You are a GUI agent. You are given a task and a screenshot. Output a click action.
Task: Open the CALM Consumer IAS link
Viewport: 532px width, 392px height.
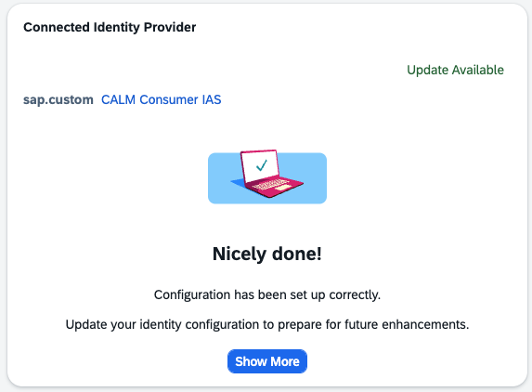tap(162, 99)
